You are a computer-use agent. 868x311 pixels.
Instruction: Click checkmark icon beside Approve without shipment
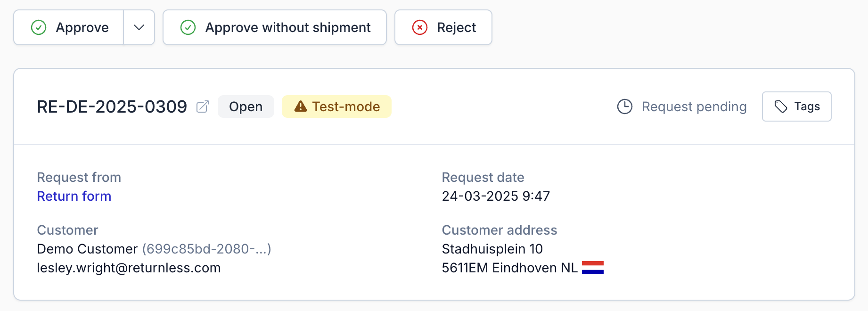pyautogui.click(x=188, y=28)
